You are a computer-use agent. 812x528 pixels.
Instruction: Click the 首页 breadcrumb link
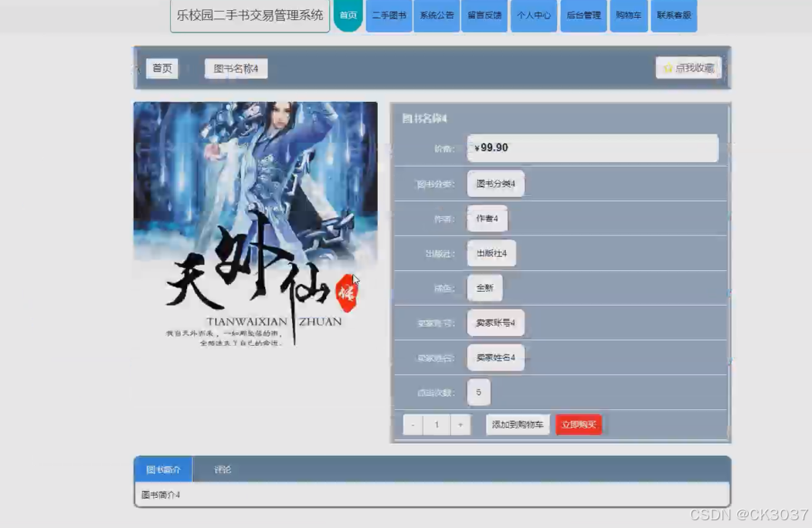point(162,69)
